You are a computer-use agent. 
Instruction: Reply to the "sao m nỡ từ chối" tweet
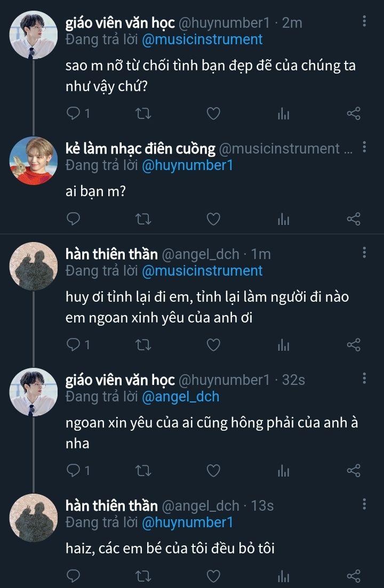[x=74, y=113]
